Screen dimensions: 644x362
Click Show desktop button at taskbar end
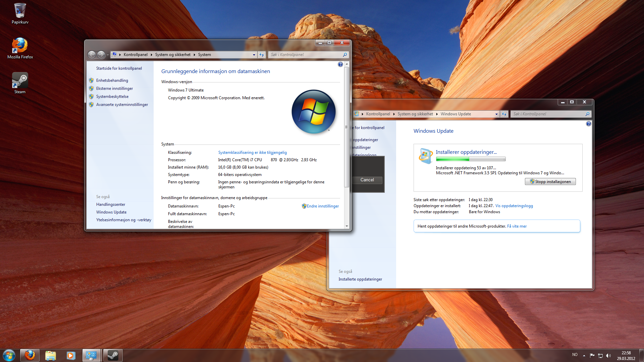(x=641, y=355)
